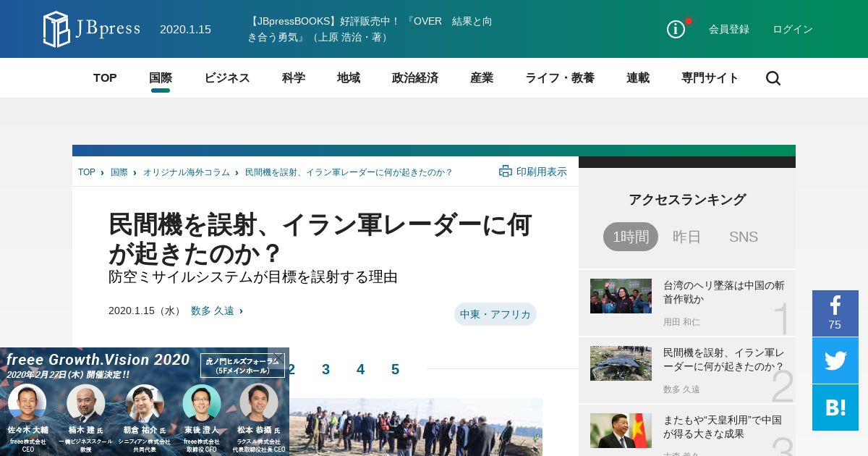Open author 数多 久遠 page
The width and height of the screenshot is (868, 456).
click(x=213, y=311)
